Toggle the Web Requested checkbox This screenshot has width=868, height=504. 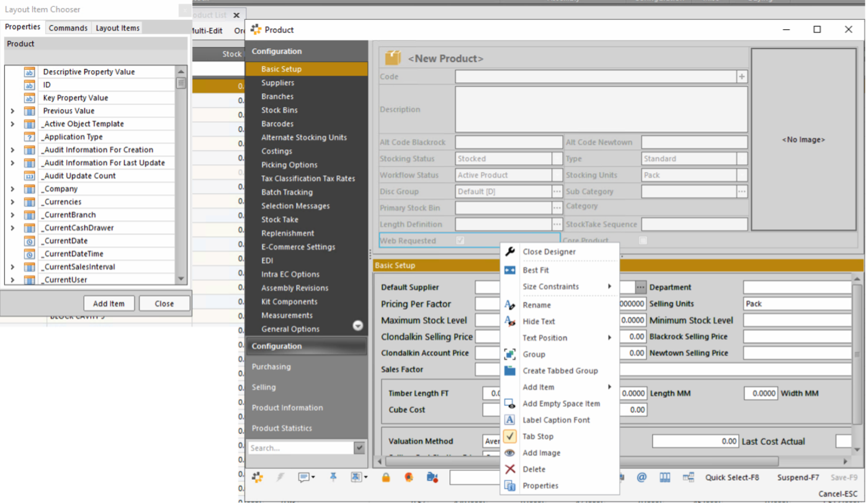click(460, 241)
